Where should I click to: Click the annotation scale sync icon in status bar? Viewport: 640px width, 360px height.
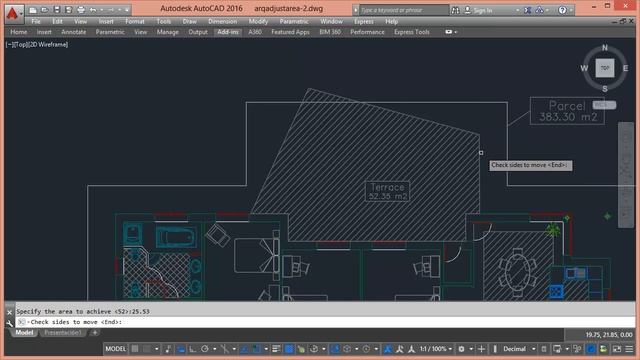tap(399, 349)
